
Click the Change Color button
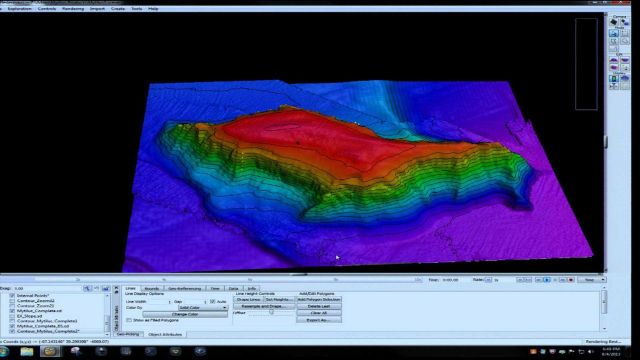[x=185, y=314]
